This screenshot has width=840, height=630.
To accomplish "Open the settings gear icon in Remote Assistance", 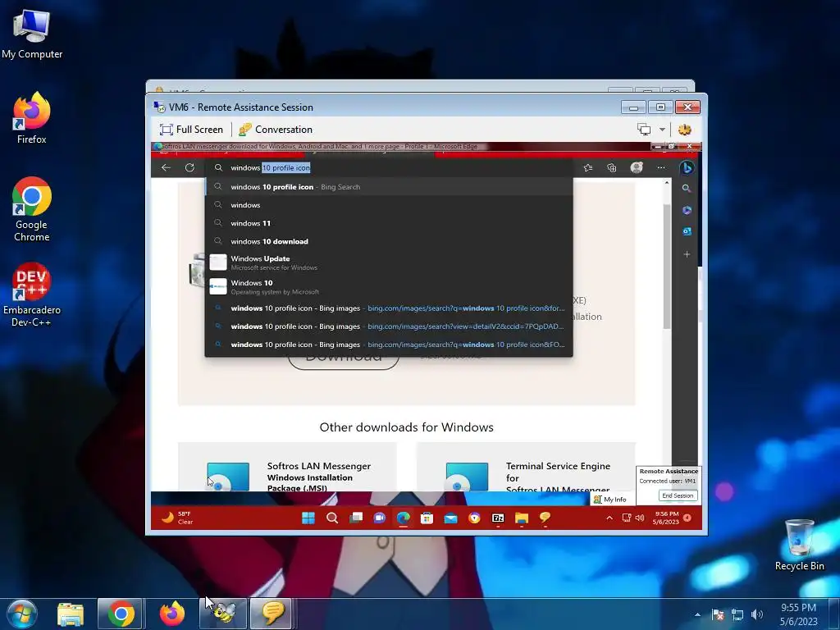I will 685,130.
